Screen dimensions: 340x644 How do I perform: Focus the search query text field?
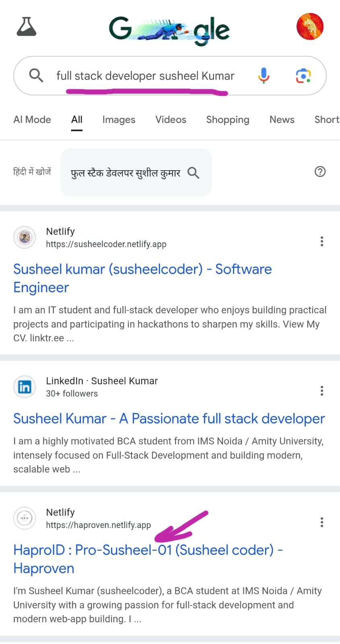point(145,76)
